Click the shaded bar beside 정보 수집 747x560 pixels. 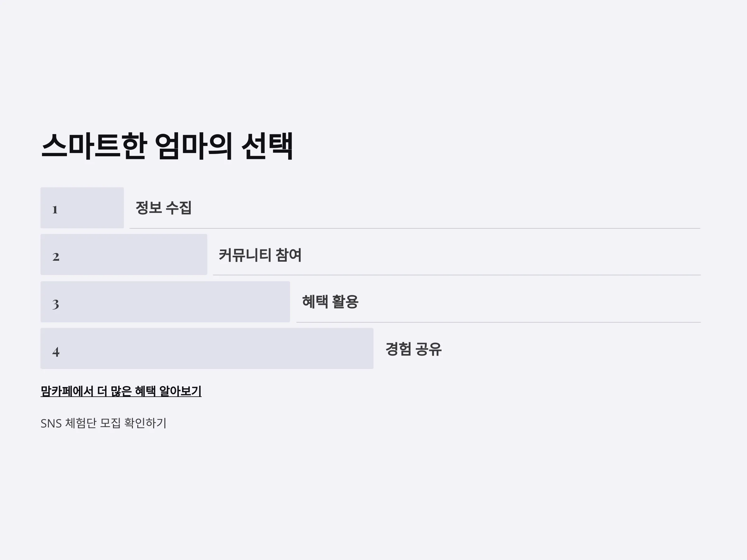tap(82, 208)
